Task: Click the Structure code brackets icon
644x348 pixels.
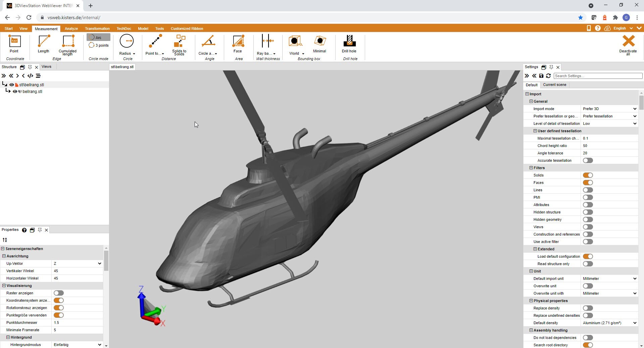Action: [x=30, y=76]
